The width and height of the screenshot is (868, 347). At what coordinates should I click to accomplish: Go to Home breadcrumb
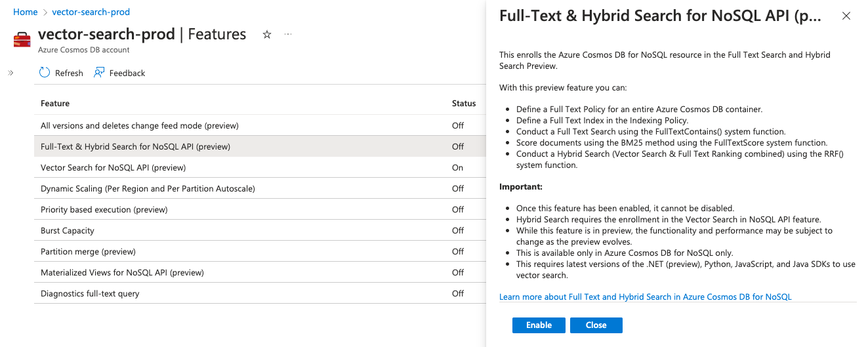pos(25,12)
